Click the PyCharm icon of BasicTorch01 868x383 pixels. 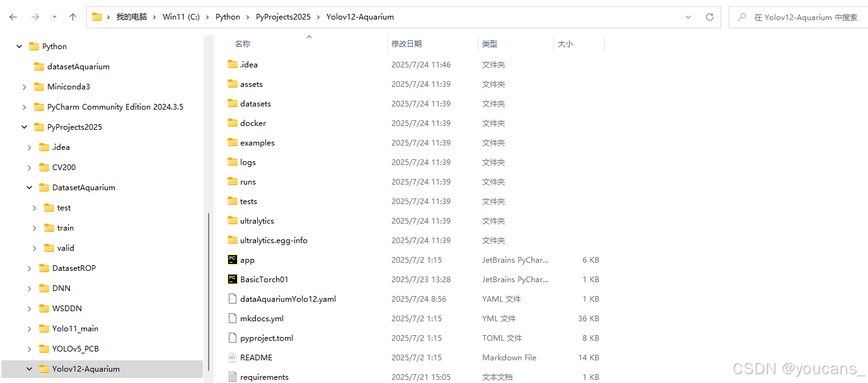point(233,279)
